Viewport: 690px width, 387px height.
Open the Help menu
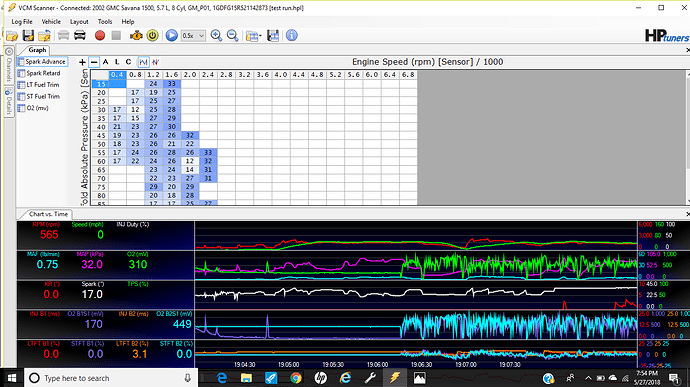pos(128,22)
